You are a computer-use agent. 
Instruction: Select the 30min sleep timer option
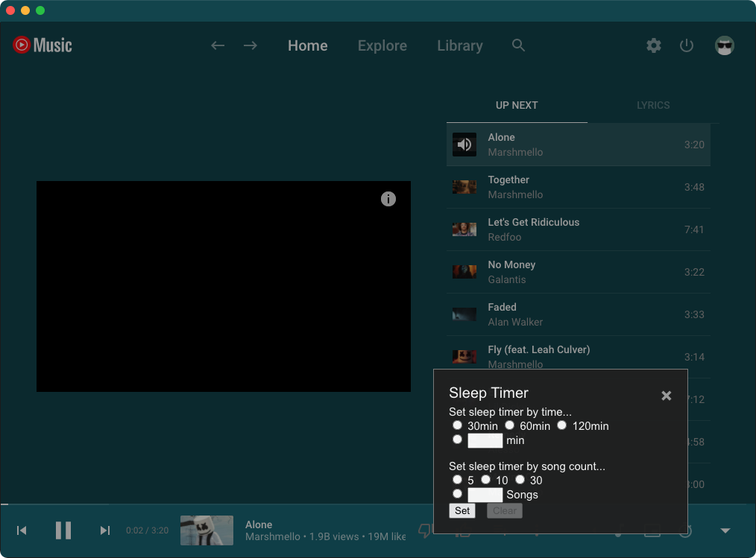457,425
